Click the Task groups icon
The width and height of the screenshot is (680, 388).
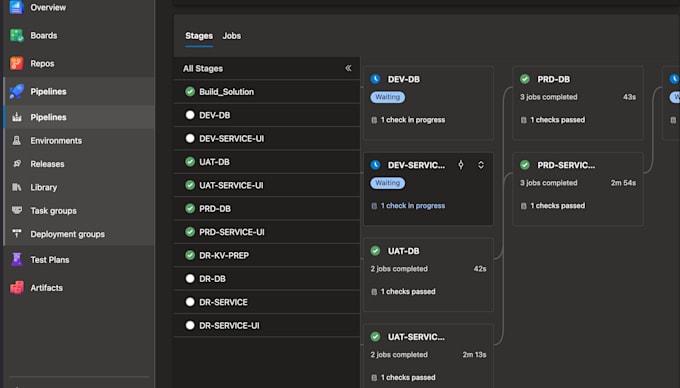point(16,211)
